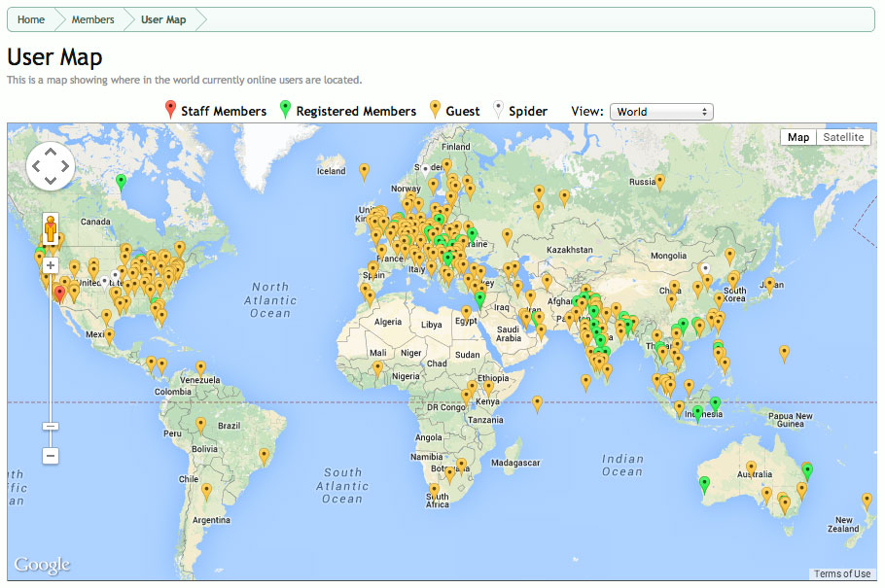Click the User Map breadcrumb
This screenshot has height=588, width=885.
[163, 19]
